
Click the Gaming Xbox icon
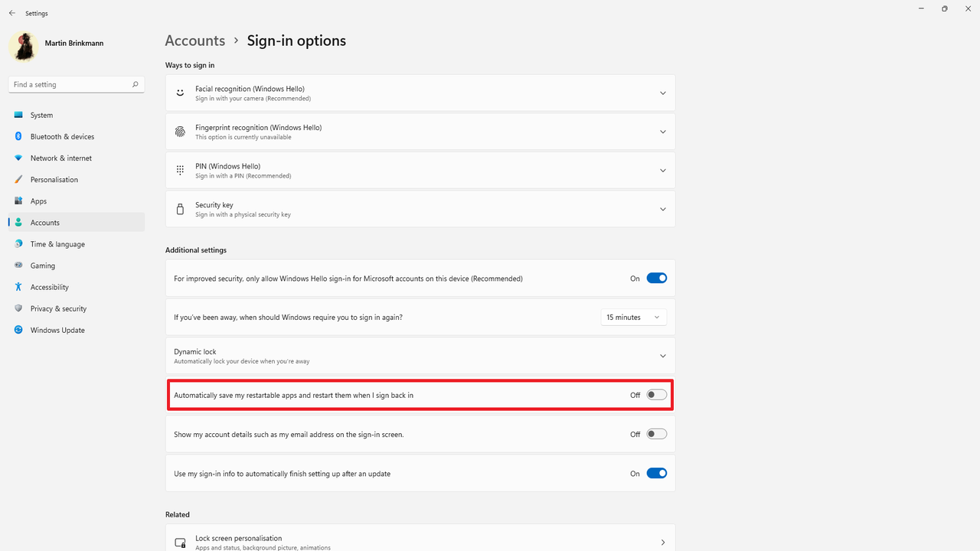[18, 266]
